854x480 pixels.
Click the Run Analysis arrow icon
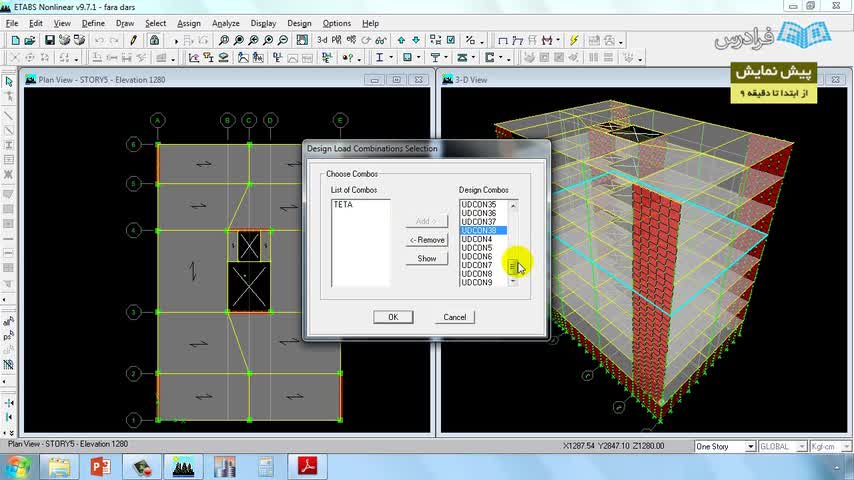[x=176, y=41]
